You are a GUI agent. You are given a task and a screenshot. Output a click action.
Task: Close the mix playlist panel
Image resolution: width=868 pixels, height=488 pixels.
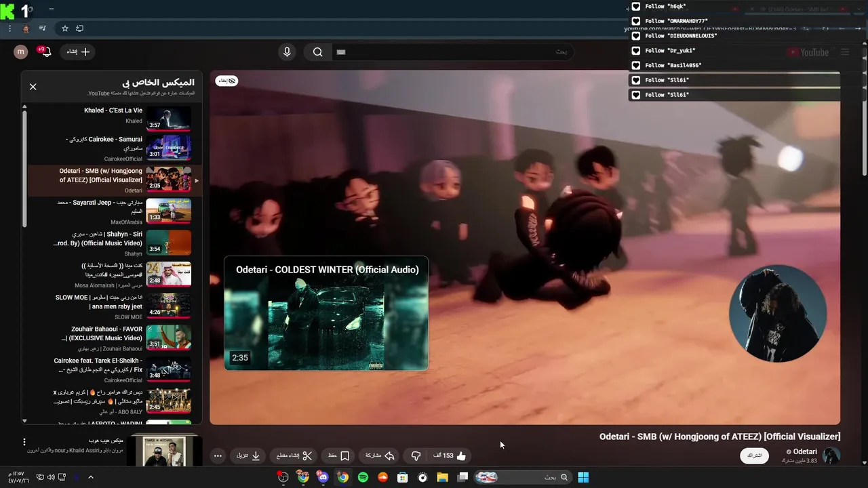click(33, 87)
